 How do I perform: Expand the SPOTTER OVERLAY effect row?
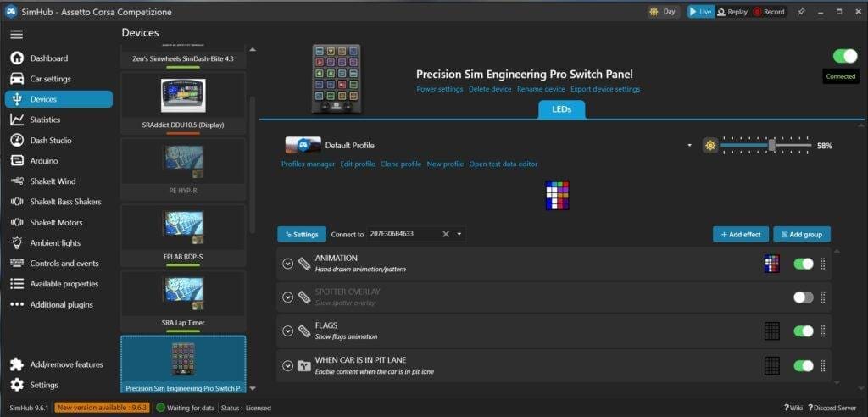tap(287, 297)
